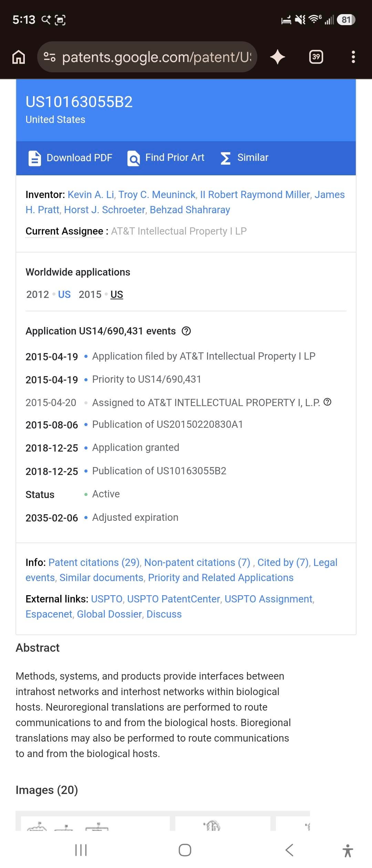Click the Download PDF label
372x868 pixels.
coord(80,158)
